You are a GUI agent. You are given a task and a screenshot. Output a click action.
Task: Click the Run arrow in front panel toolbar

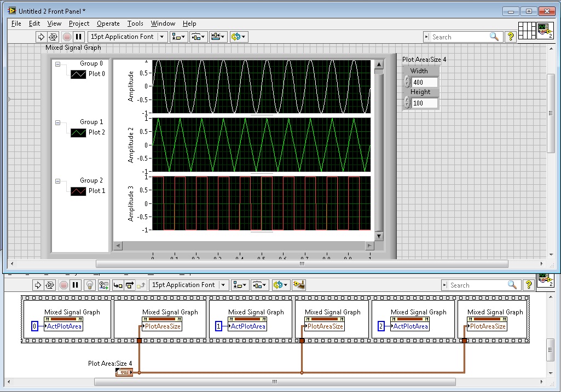41,37
